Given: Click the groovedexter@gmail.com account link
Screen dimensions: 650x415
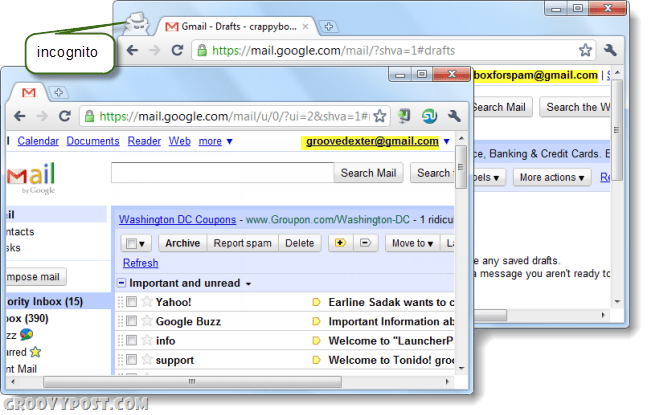Looking at the screenshot, I should [372, 141].
